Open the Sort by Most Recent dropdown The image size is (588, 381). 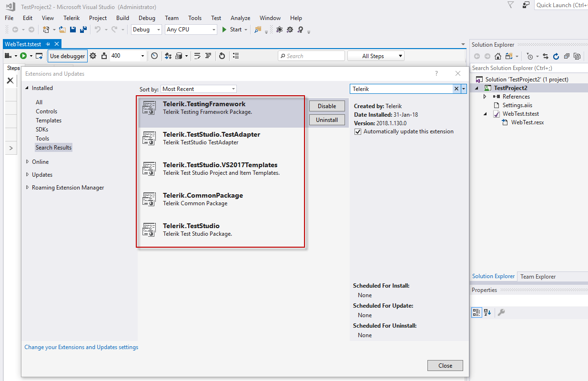click(198, 89)
